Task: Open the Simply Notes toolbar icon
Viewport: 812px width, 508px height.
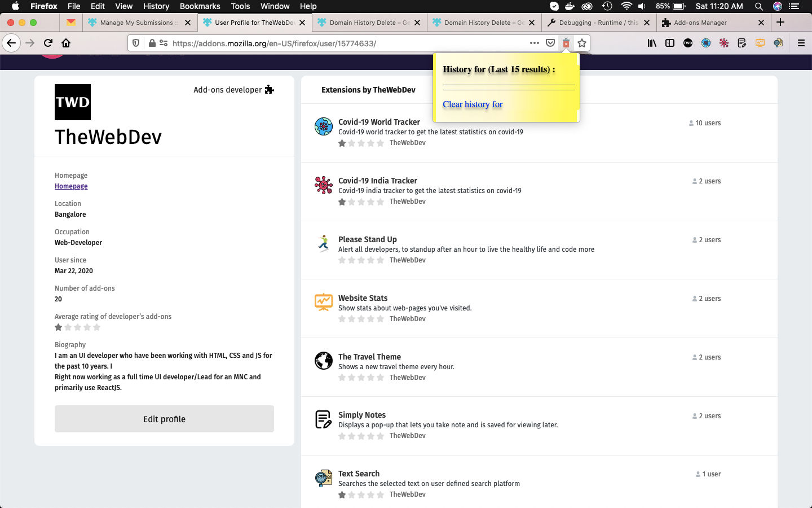Action: click(742, 43)
